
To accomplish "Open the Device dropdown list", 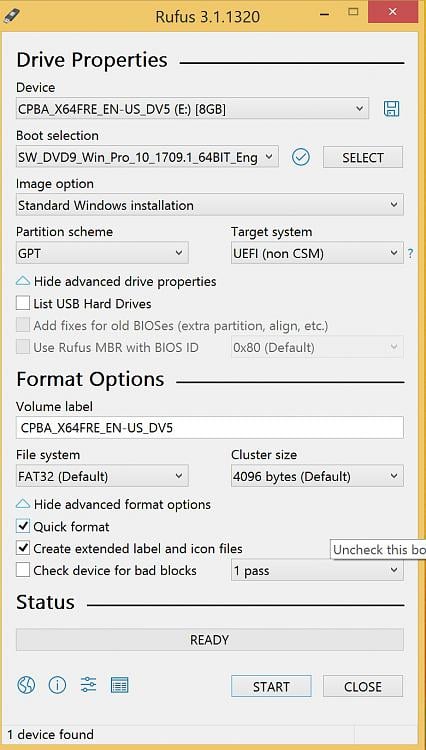I will (192, 109).
